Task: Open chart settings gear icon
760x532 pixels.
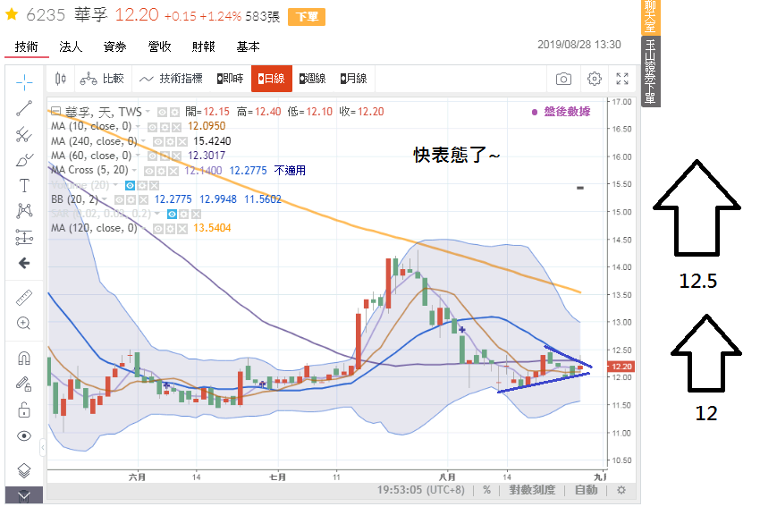Action: [595, 79]
